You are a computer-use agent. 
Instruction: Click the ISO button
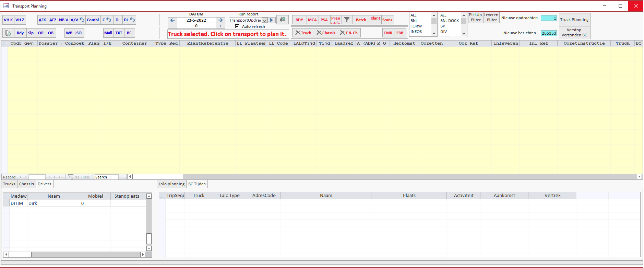pos(79,33)
